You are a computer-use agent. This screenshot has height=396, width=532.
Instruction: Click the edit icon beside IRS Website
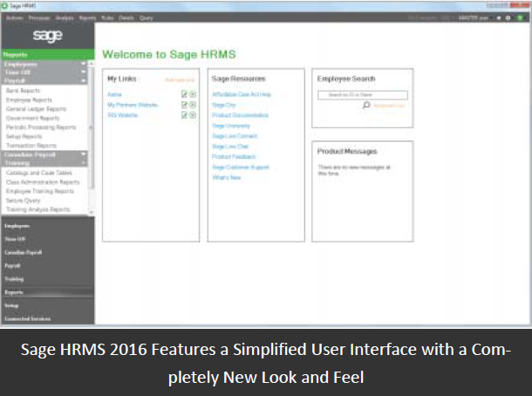pos(184,115)
